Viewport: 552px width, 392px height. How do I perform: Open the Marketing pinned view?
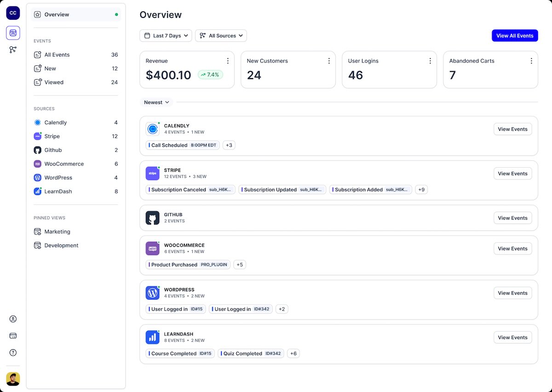[57, 232]
